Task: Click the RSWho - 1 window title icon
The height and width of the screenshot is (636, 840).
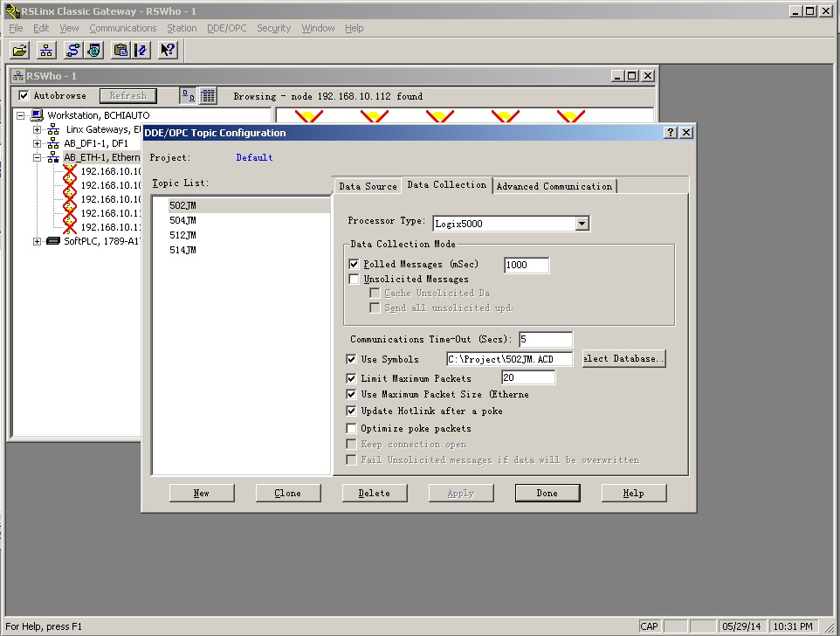Action: click(18, 76)
